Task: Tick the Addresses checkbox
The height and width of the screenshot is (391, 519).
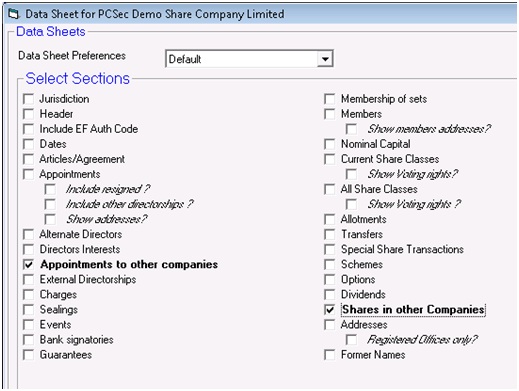Action: [x=330, y=325]
